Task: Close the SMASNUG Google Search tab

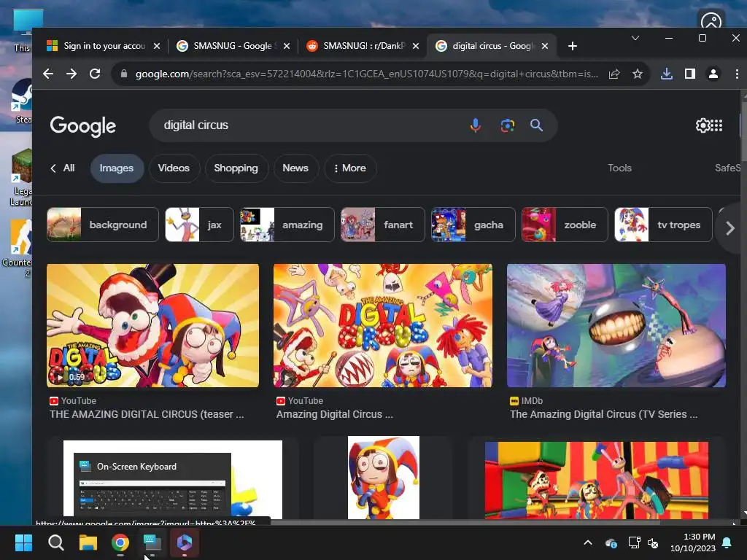Action: coord(286,46)
